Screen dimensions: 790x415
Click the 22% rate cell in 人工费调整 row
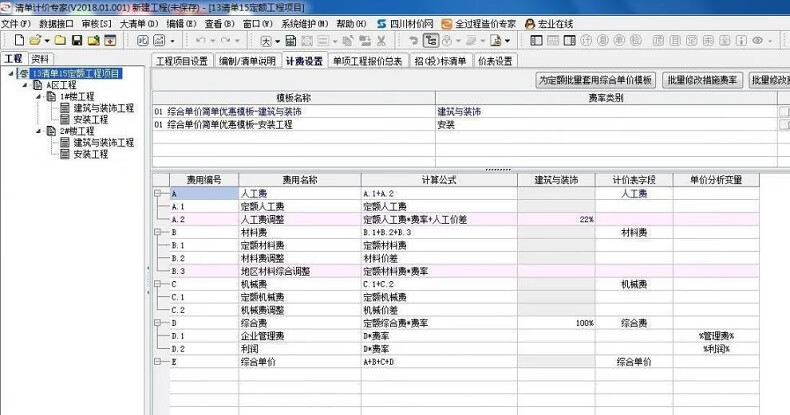556,220
